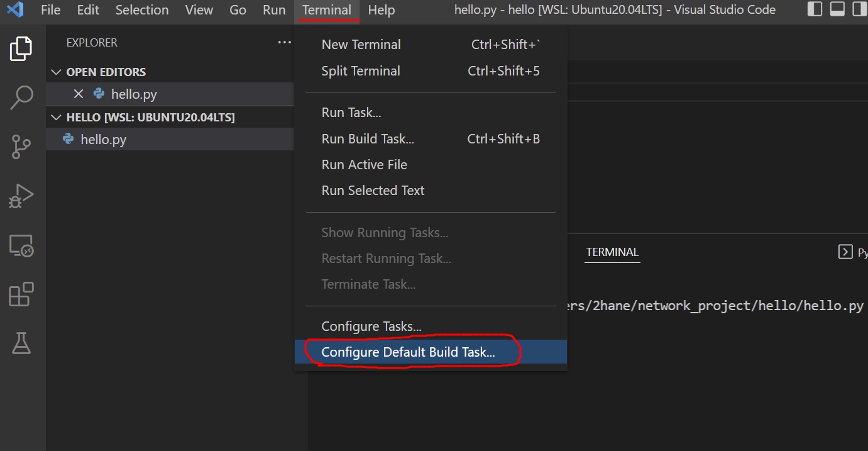Close the open Terminal menu

point(327,10)
